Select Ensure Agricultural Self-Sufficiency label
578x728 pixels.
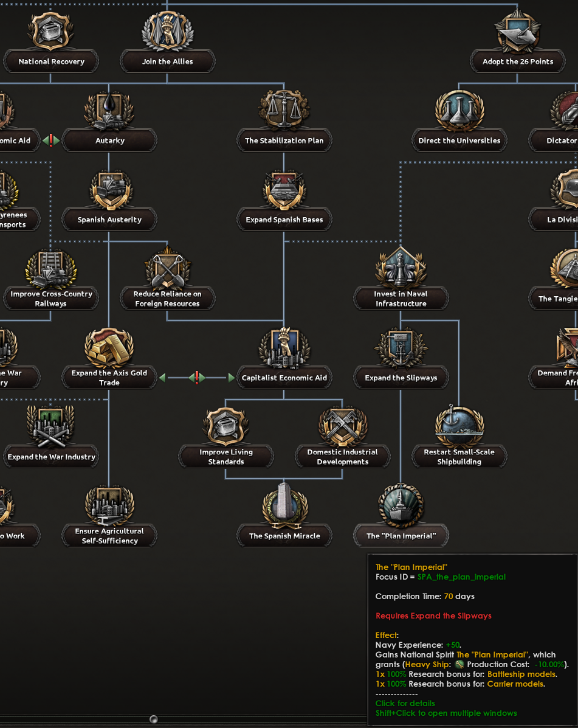109,536
